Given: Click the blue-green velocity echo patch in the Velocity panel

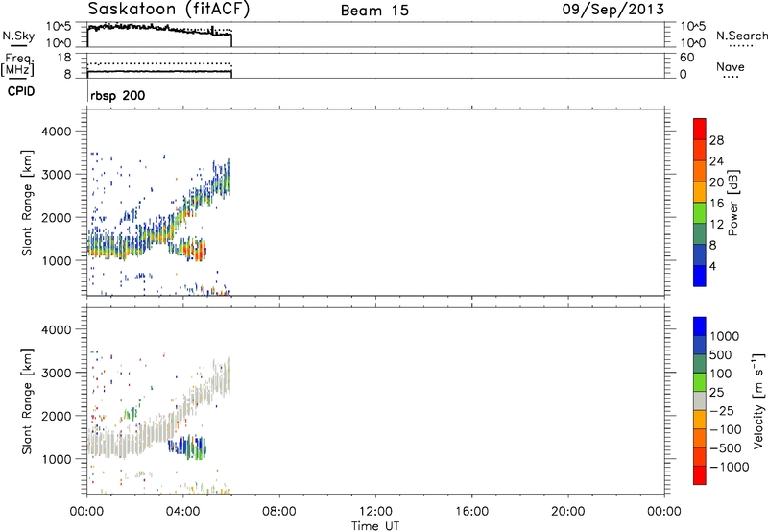Looking at the screenshot, I should [x=188, y=447].
